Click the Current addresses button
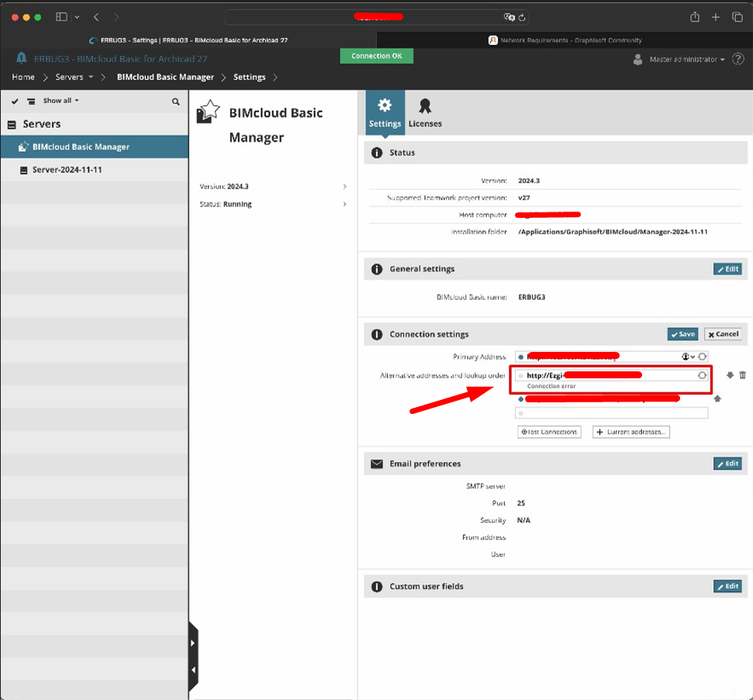This screenshot has height=700, width=753. click(631, 432)
